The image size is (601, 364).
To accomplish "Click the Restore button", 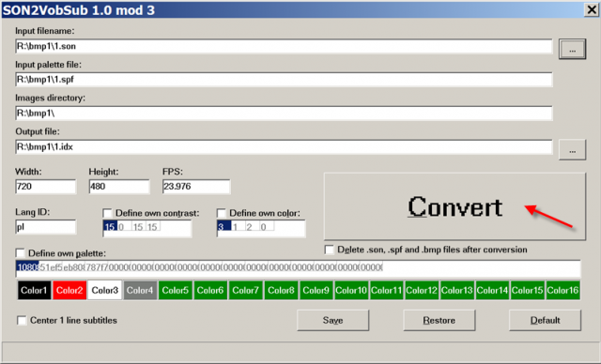I will point(439,320).
